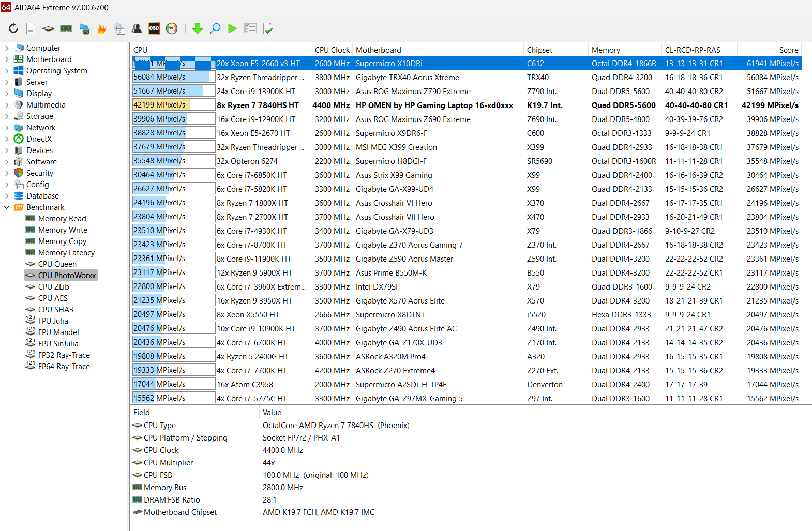The height and width of the screenshot is (531, 812).
Task: Select DirectX in the sidebar
Action: point(39,139)
